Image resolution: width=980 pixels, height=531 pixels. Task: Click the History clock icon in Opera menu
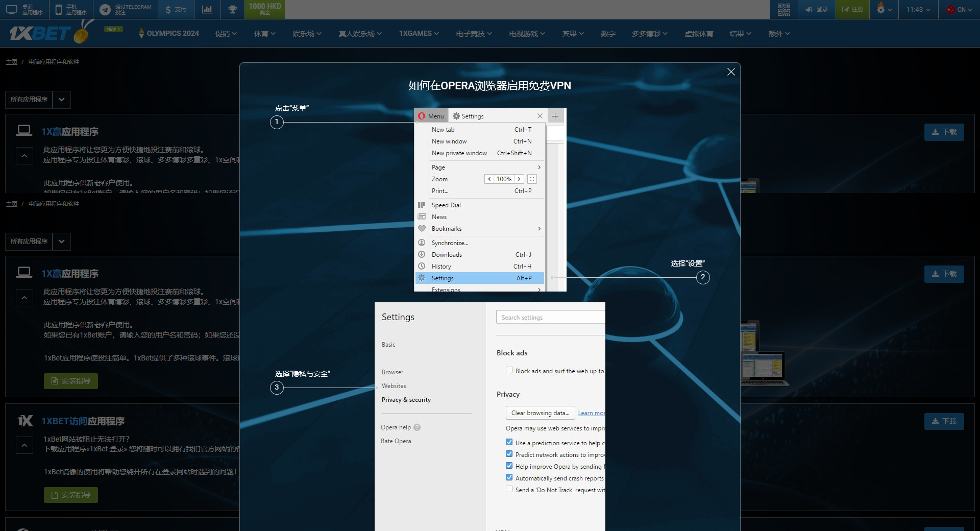[422, 266]
